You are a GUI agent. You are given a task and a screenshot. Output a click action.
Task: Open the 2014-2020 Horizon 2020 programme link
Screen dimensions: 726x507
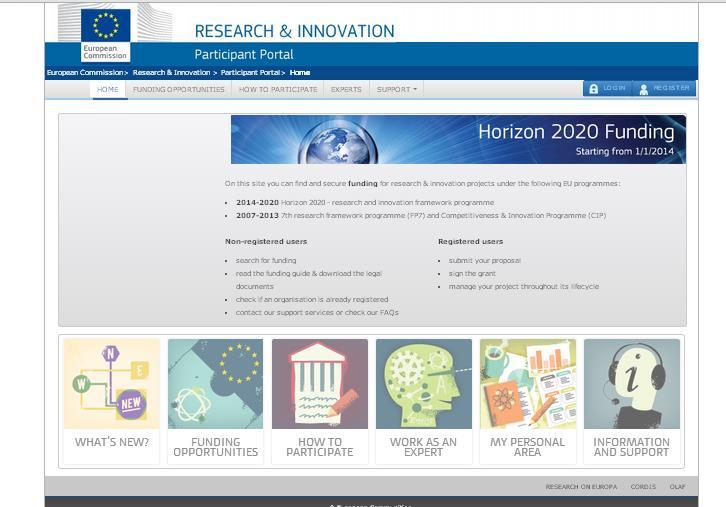tap(365, 203)
